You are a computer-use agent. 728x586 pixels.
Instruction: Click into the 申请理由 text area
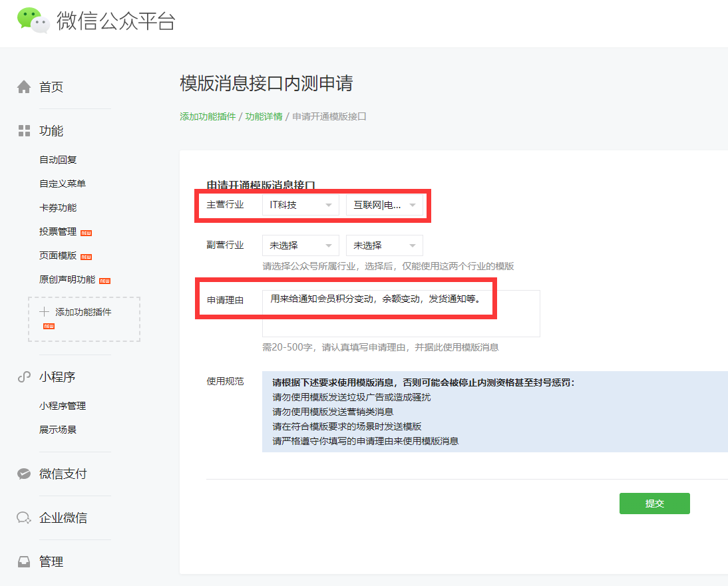[x=401, y=319]
